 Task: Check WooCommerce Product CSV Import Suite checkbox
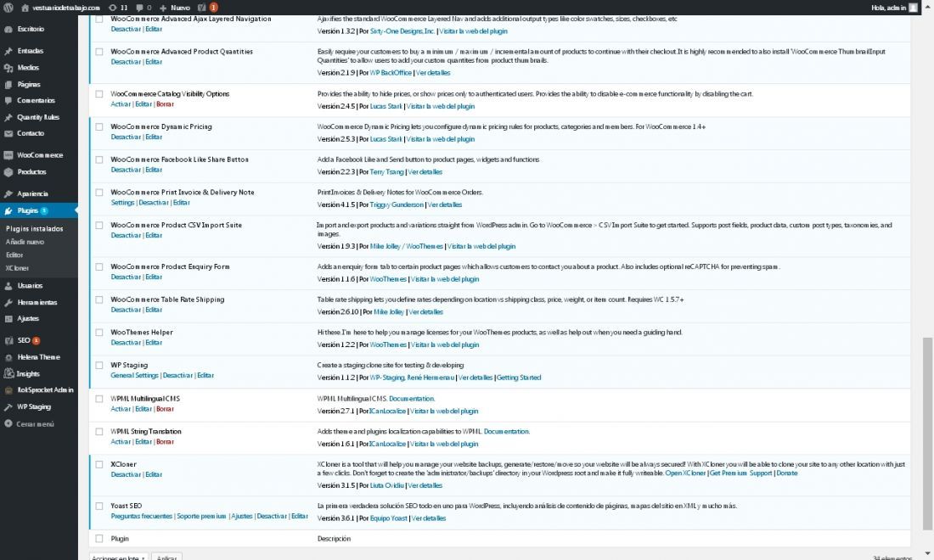[x=98, y=225]
